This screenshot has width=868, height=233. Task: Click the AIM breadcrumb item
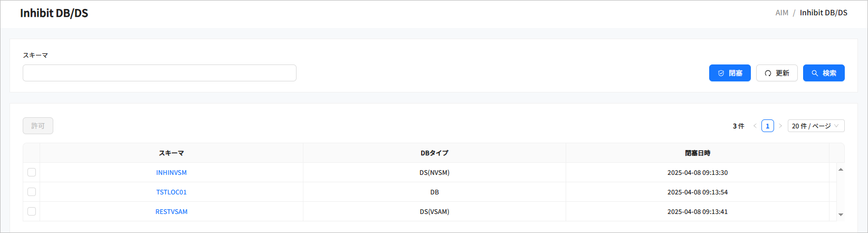[781, 13]
